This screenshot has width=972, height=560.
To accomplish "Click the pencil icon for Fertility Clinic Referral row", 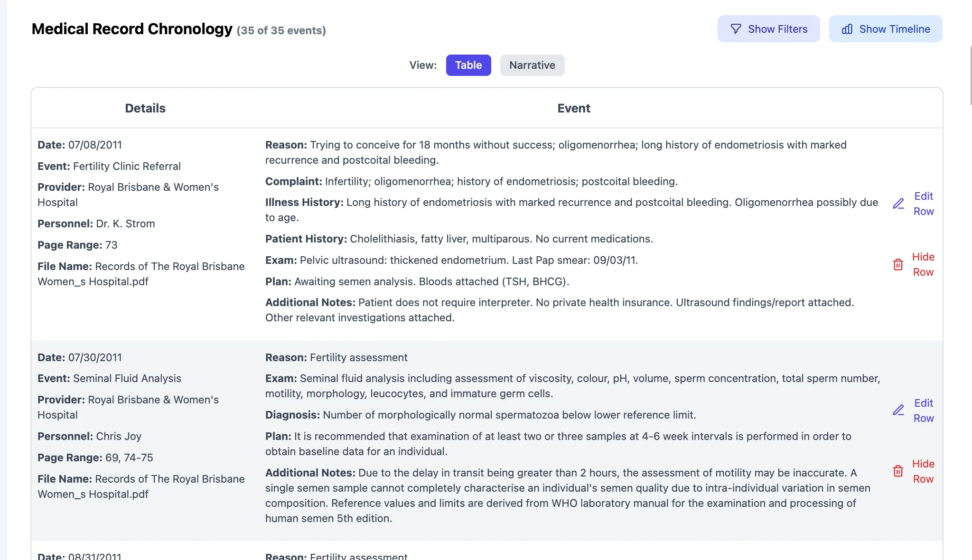I will pyautogui.click(x=898, y=204).
